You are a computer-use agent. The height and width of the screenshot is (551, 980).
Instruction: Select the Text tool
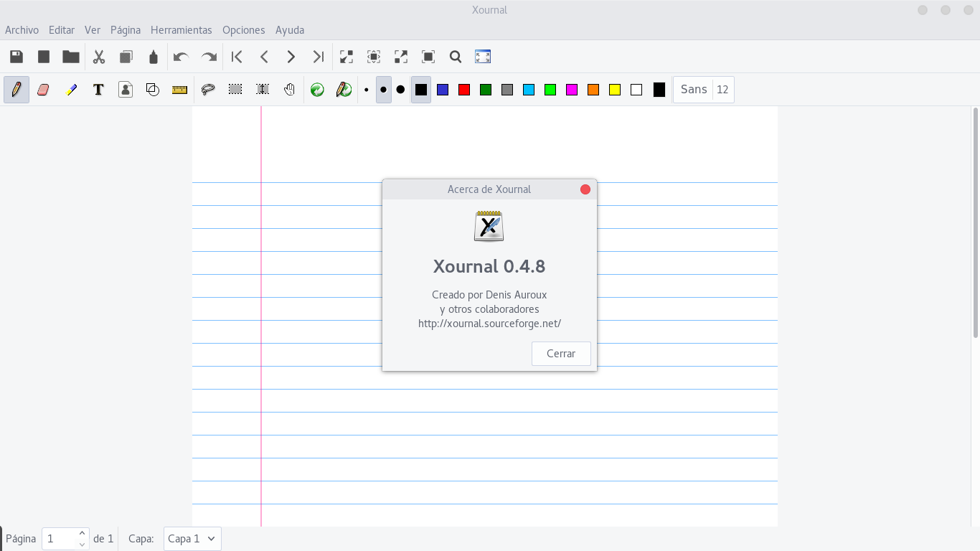(98, 90)
